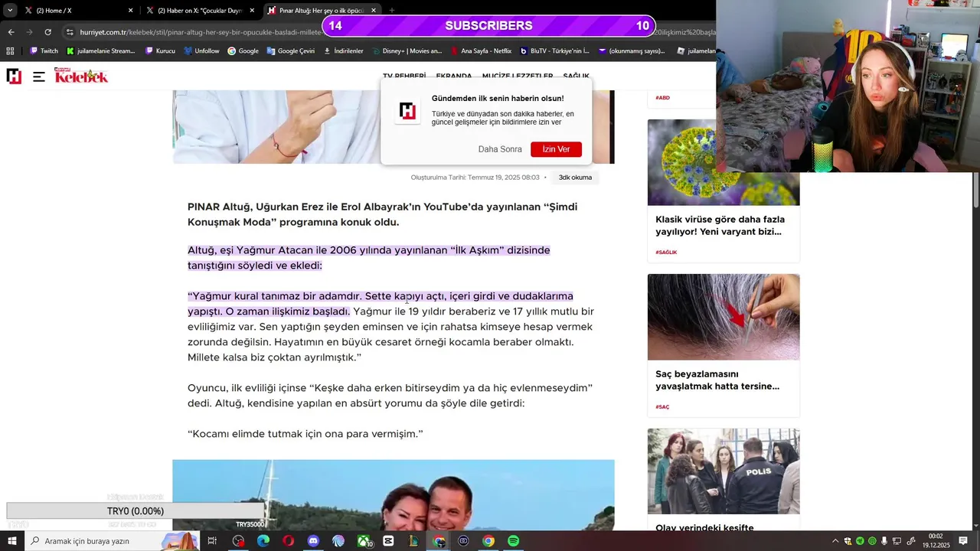The height and width of the screenshot is (551, 980).
Task: Open the notification center icon
Action: tap(963, 541)
